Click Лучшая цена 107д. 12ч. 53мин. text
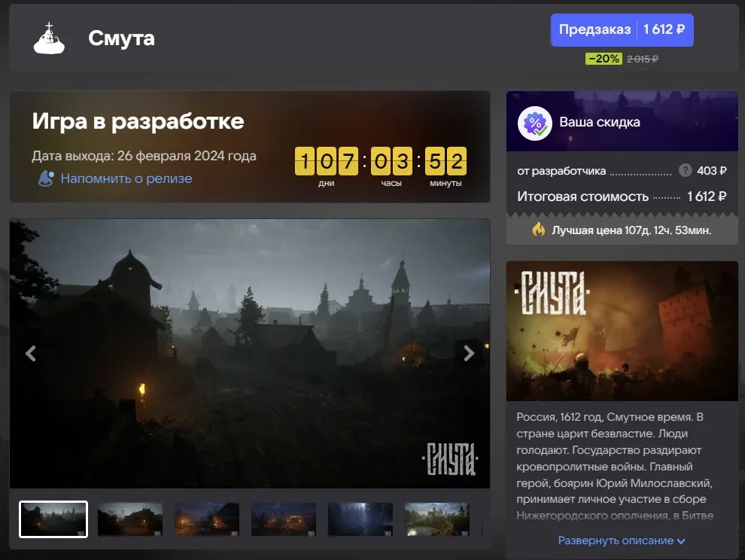The width and height of the screenshot is (745, 560). point(631,230)
